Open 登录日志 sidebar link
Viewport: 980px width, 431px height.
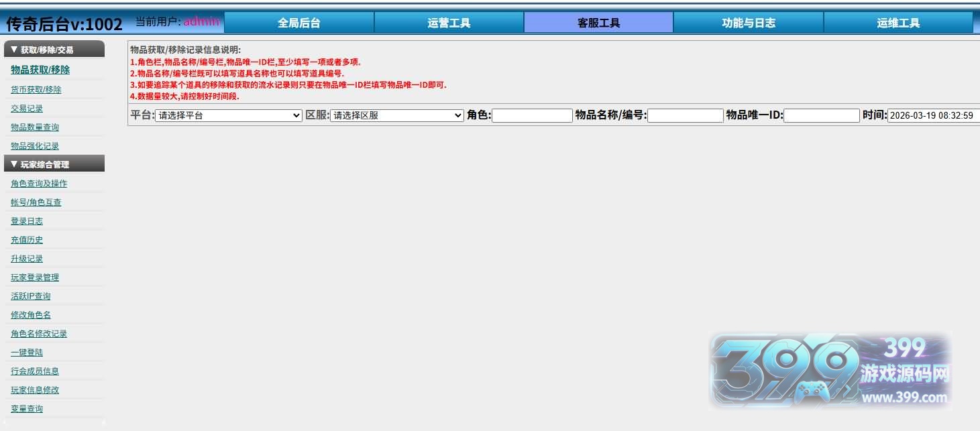point(27,221)
